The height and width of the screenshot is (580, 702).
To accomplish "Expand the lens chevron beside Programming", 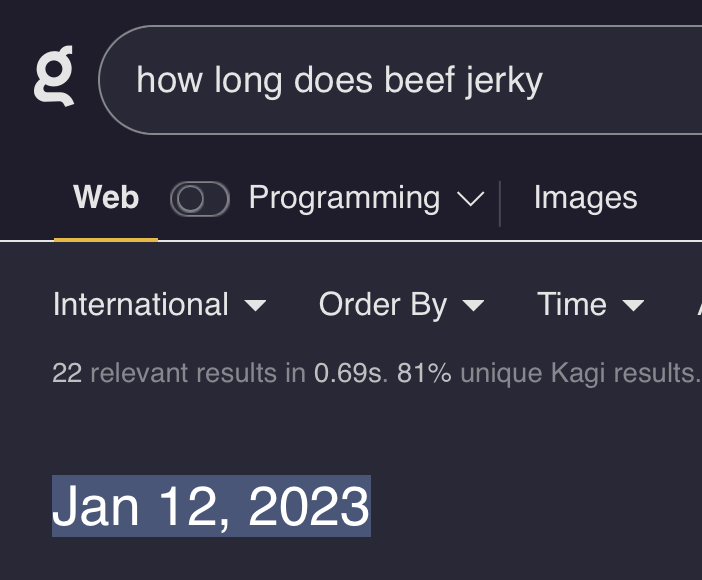I will [470, 200].
